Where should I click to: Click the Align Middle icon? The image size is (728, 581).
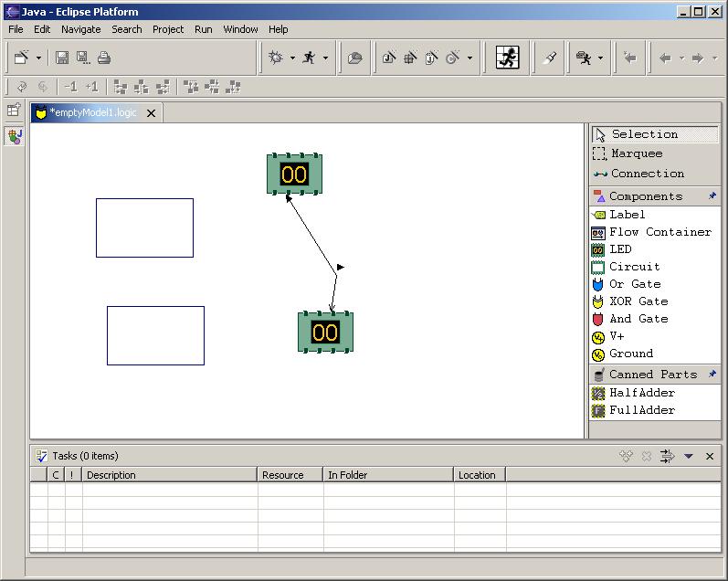(212, 87)
